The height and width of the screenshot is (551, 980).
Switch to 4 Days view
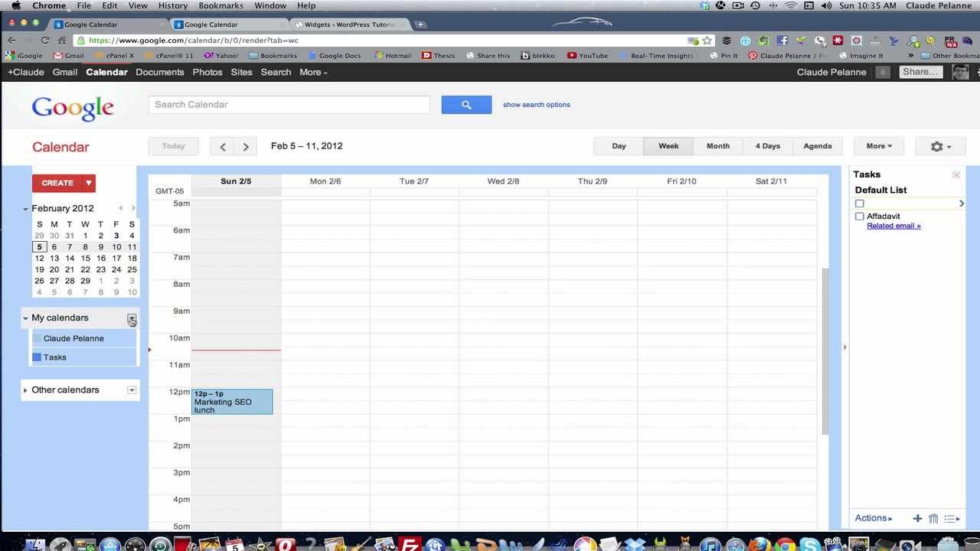[768, 146]
